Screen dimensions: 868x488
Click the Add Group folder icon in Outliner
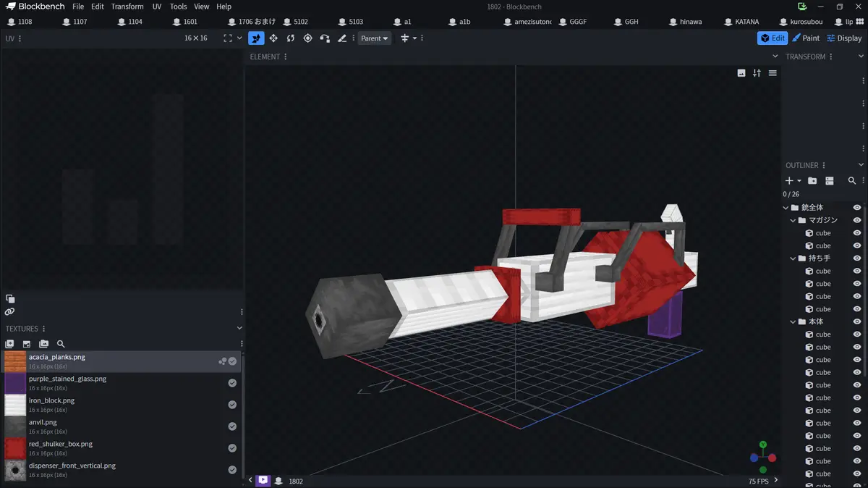click(x=812, y=181)
